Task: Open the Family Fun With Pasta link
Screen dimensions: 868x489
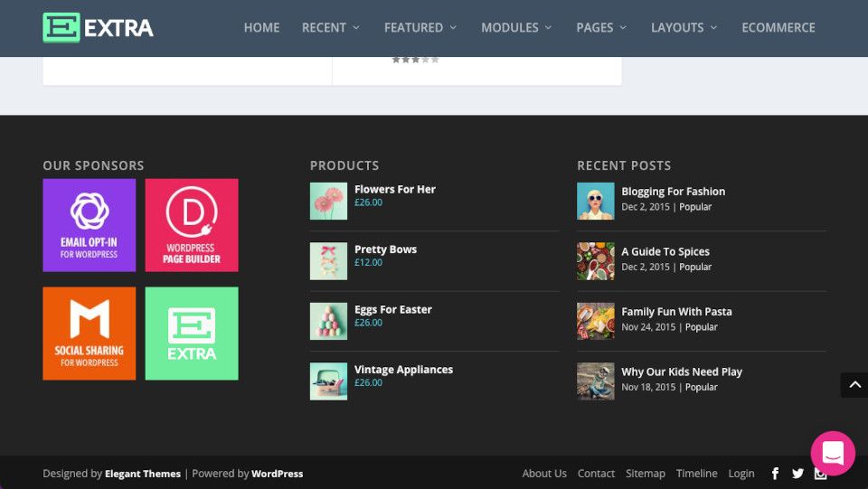Action: [x=676, y=312]
